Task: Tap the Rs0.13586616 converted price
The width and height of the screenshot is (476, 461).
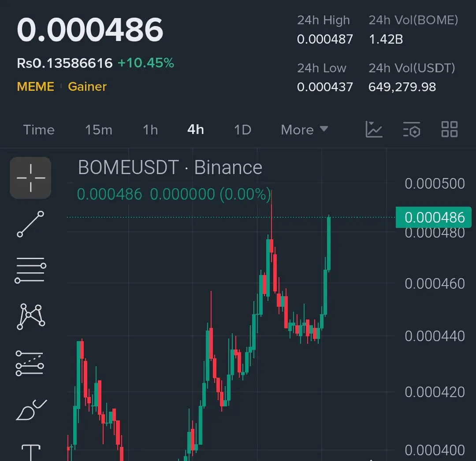Action: [65, 63]
